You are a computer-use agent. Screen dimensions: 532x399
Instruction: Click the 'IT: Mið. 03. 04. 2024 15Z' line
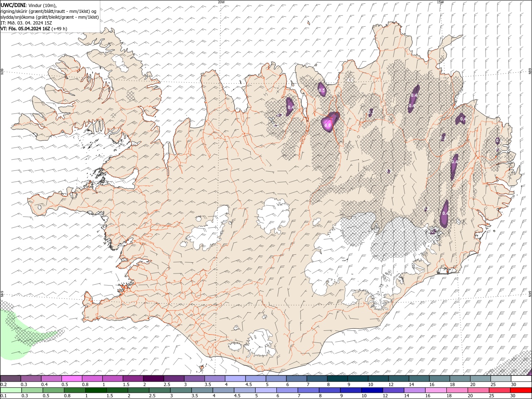point(26,23)
